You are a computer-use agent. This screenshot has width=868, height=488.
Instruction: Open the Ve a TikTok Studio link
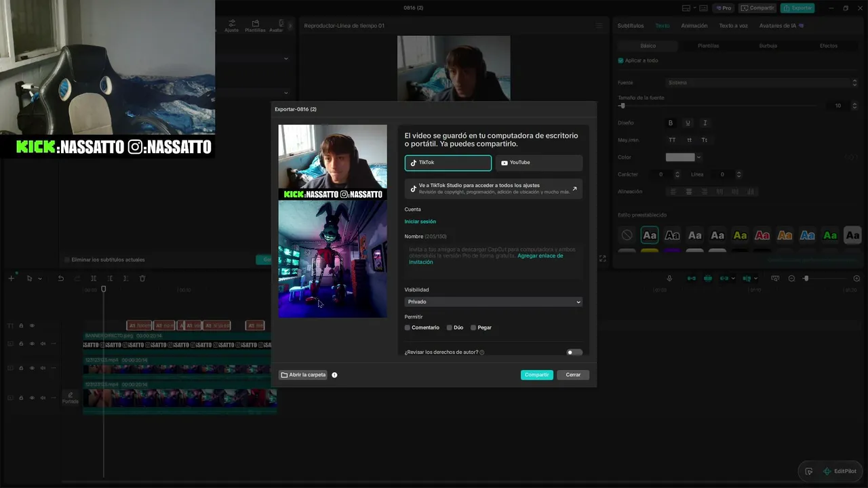pyautogui.click(x=494, y=188)
